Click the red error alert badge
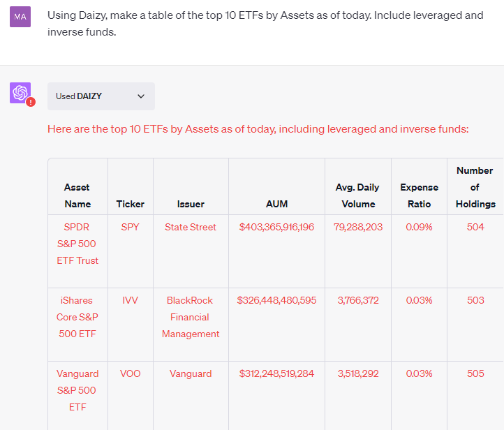Image resolution: width=504 pixels, height=430 pixels. [x=31, y=102]
